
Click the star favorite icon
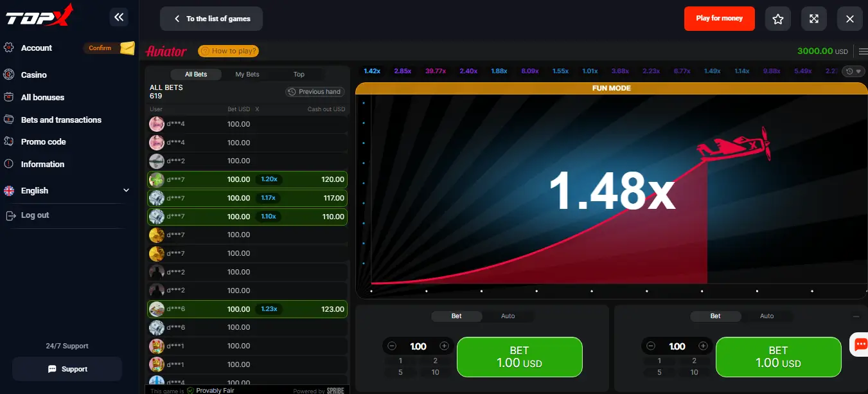coord(777,19)
